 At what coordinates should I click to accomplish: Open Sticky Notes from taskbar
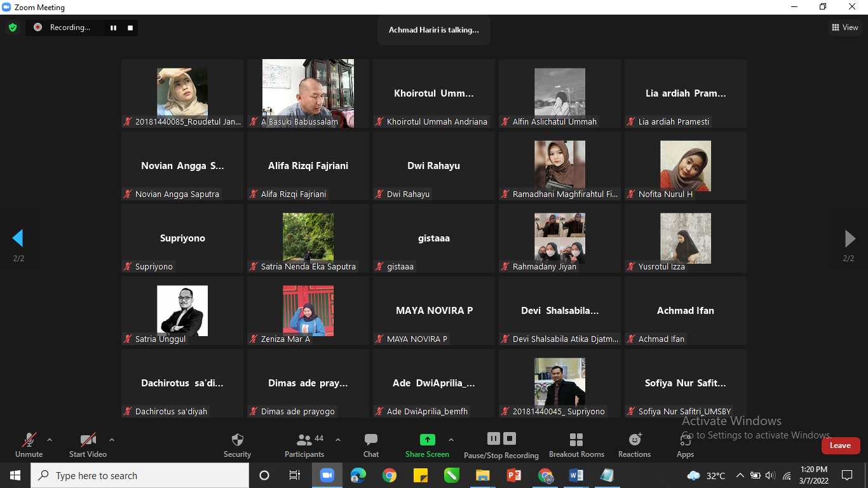click(x=421, y=475)
